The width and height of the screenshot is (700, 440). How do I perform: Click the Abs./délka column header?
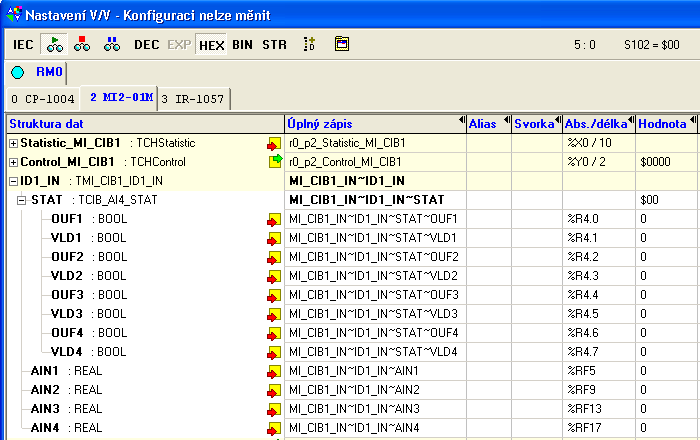tap(599, 124)
